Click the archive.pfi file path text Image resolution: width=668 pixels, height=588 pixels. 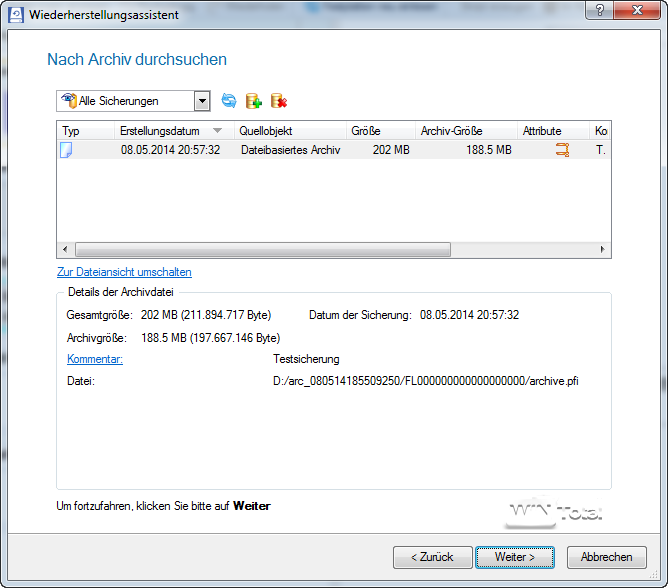coord(426,381)
